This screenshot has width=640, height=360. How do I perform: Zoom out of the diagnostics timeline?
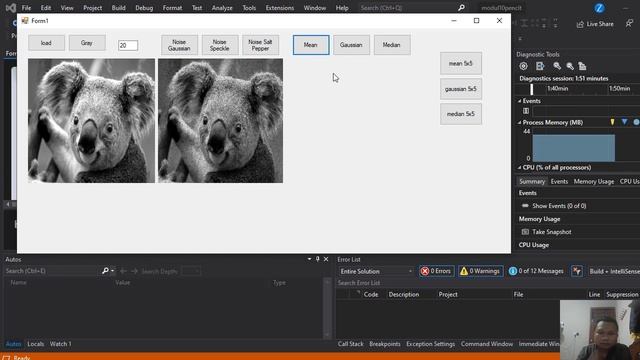[570, 66]
